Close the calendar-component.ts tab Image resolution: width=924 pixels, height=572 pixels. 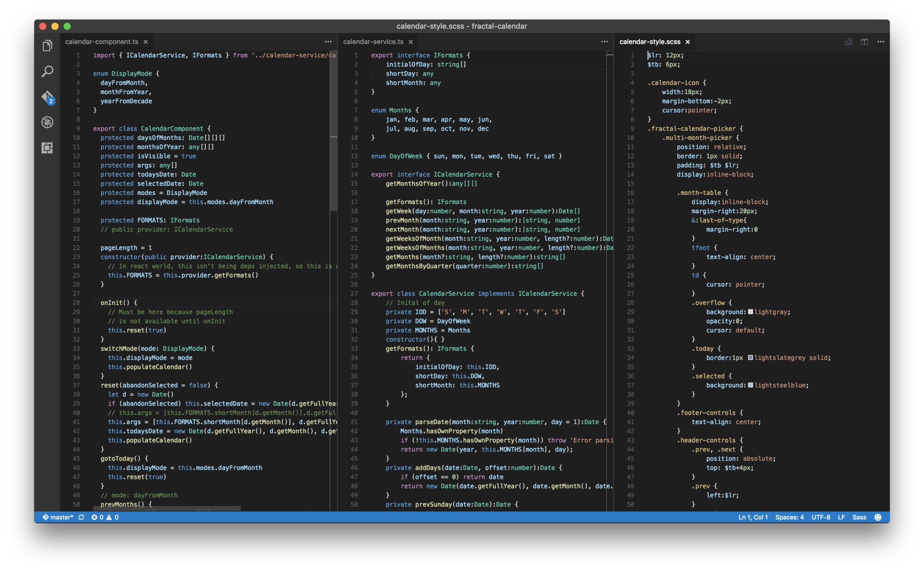(146, 42)
